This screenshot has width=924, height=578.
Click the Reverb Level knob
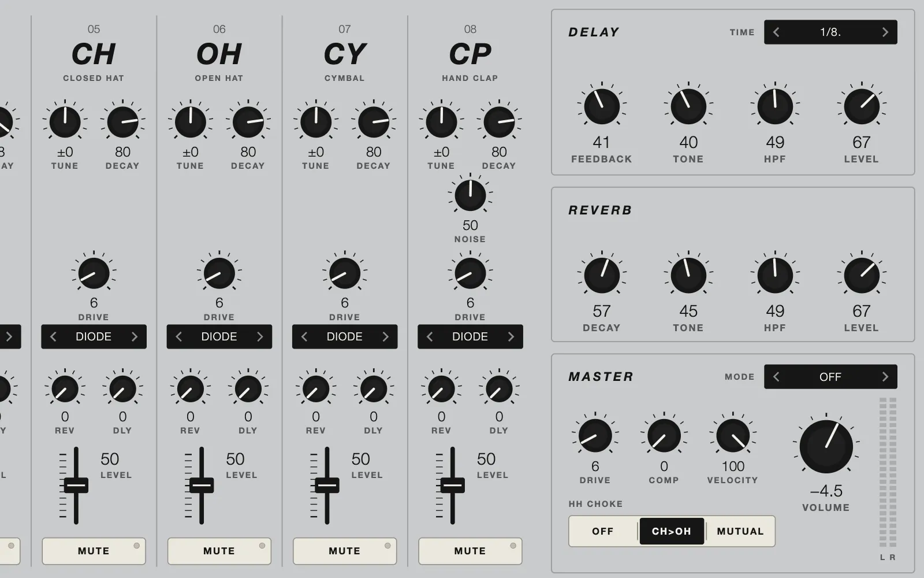pos(862,275)
